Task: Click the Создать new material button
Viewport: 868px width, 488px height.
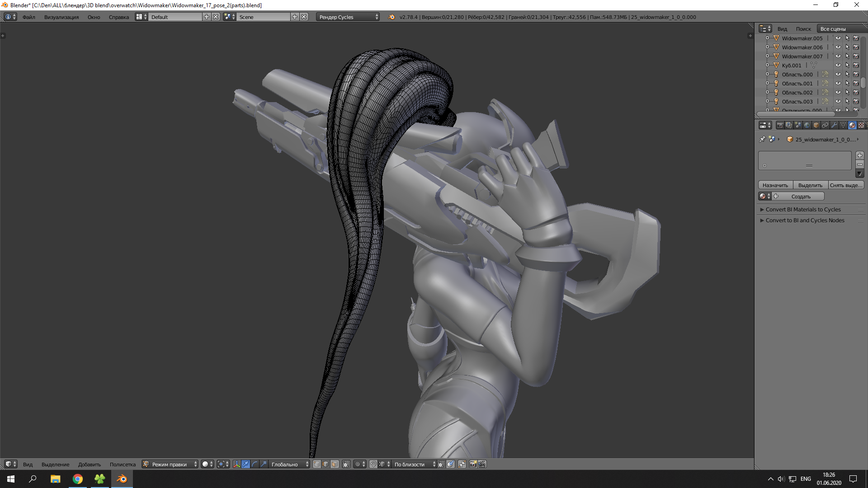Action: coord(801,197)
